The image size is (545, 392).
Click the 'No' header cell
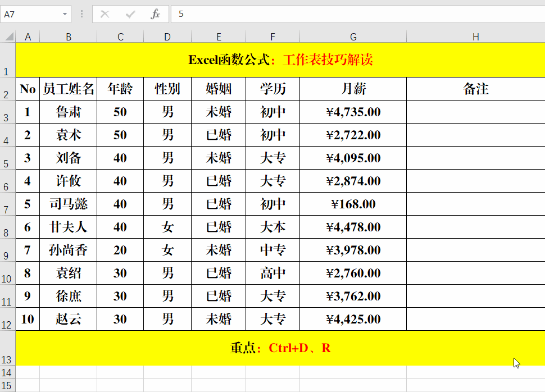tap(28, 89)
